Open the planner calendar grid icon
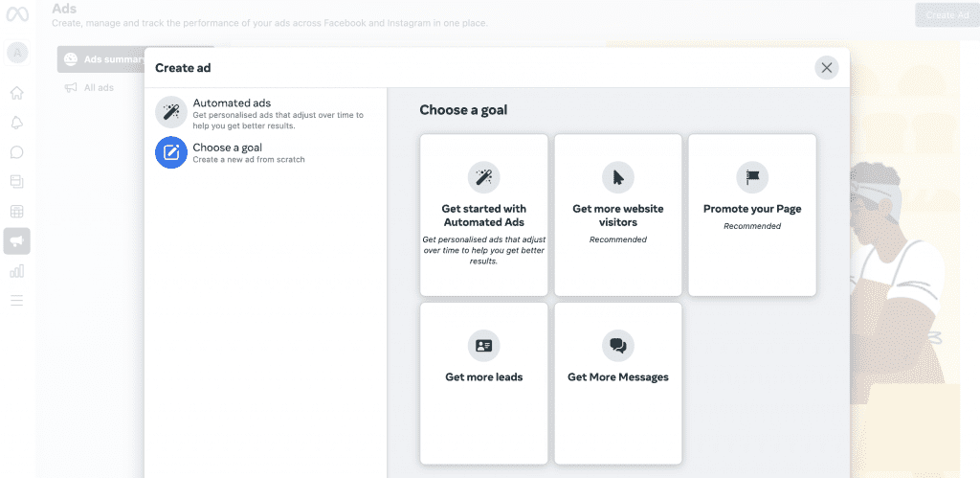The height and width of the screenshot is (478, 980). click(17, 212)
